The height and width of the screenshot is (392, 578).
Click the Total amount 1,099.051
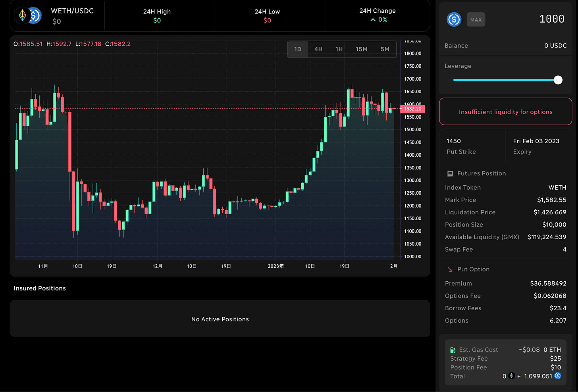[538, 376]
